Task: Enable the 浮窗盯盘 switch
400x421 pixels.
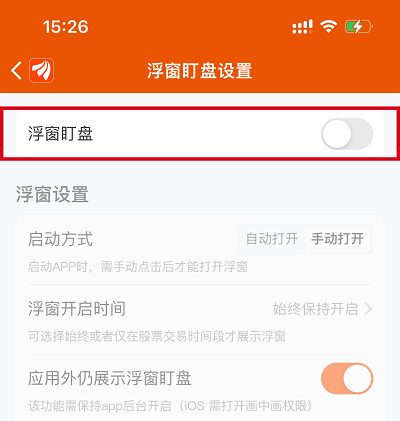Action: coord(347,134)
